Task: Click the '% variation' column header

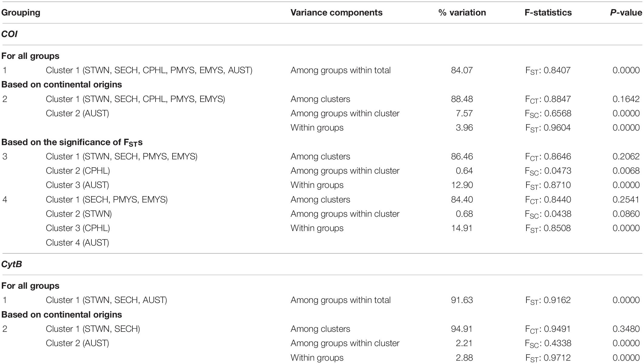Action: [x=462, y=13]
